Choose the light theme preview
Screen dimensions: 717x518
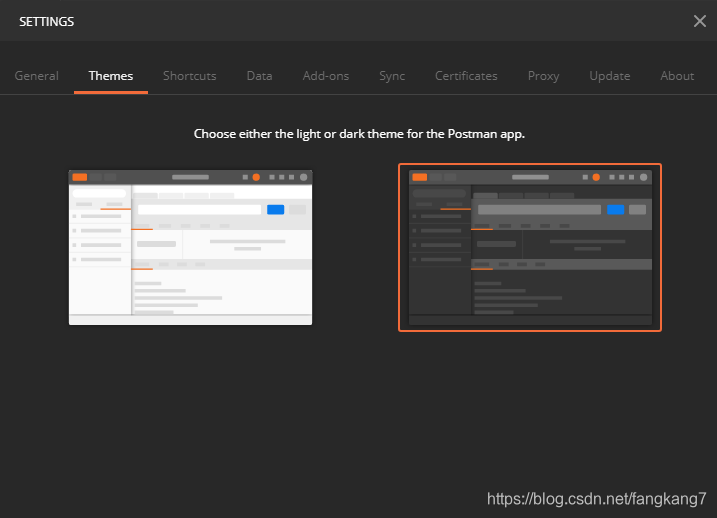(x=190, y=247)
